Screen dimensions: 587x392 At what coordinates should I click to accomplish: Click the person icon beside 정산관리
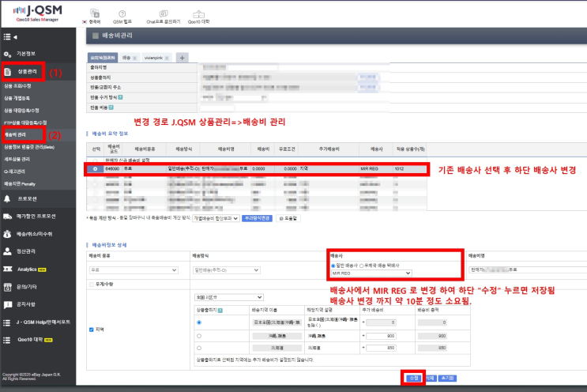7,251
